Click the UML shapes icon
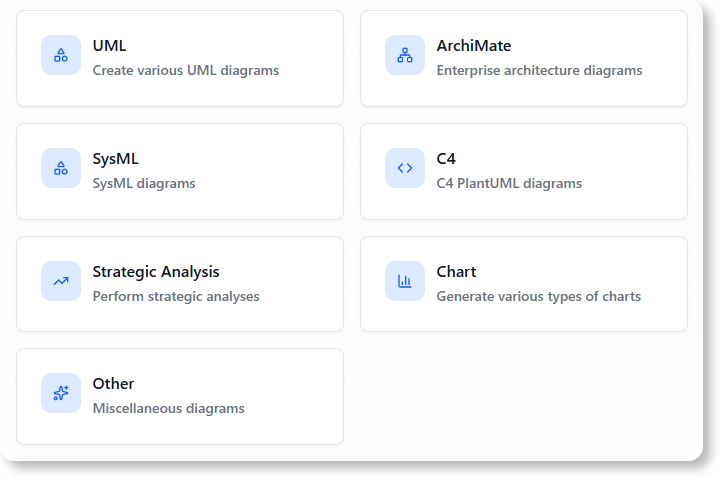Screen dimensions: 726x481 [61, 56]
